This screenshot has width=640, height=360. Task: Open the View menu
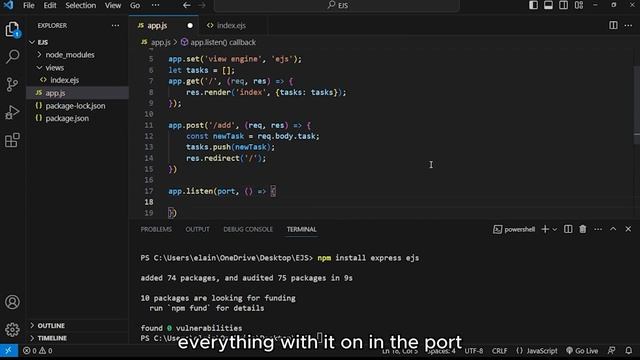(113, 5)
